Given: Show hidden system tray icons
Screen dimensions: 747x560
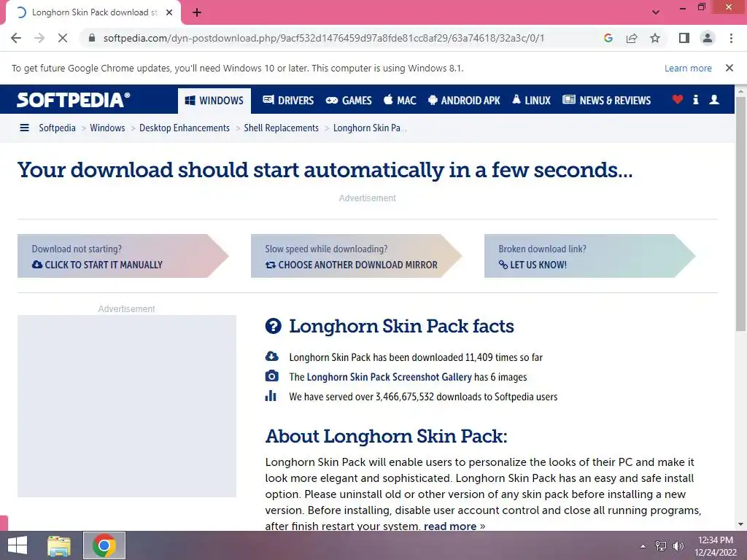Looking at the screenshot, I should click(643, 546).
